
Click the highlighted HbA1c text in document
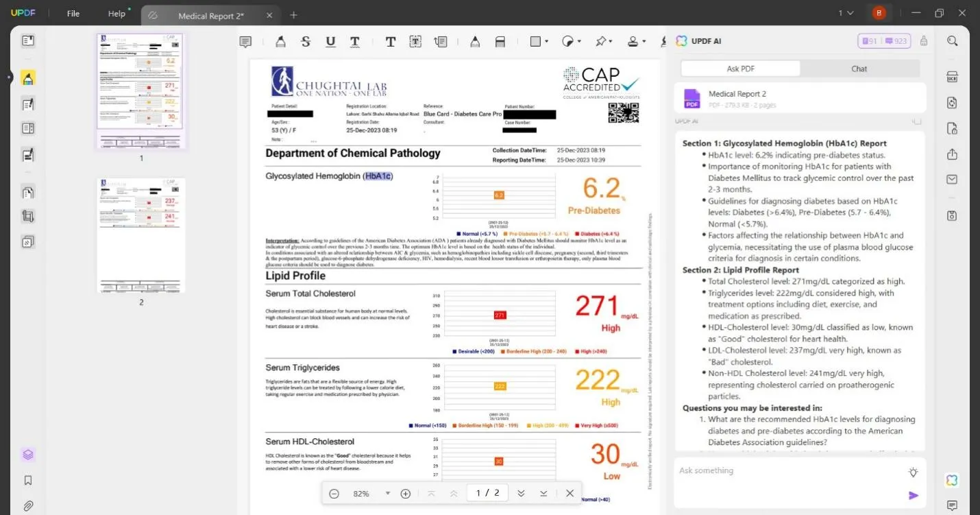click(378, 176)
